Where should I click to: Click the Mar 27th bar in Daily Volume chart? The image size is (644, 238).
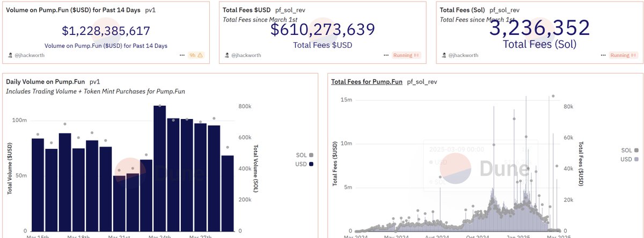[200, 177]
